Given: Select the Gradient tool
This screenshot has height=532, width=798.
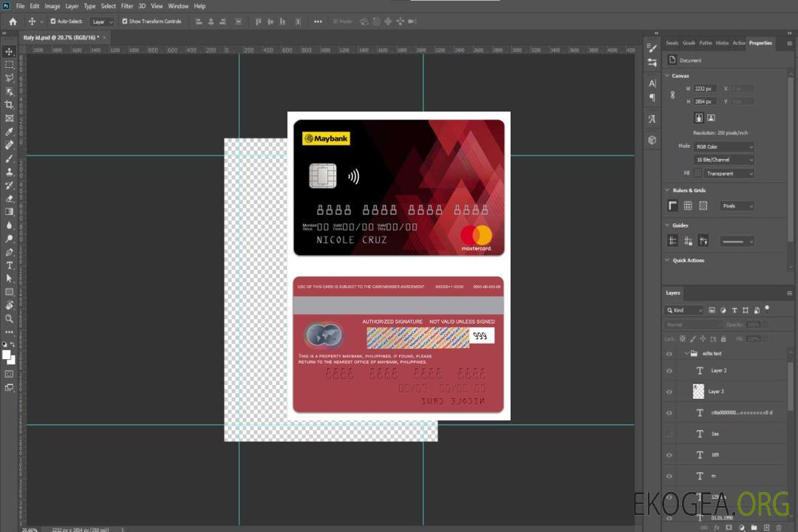Looking at the screenshot, I should coord(9,212).
